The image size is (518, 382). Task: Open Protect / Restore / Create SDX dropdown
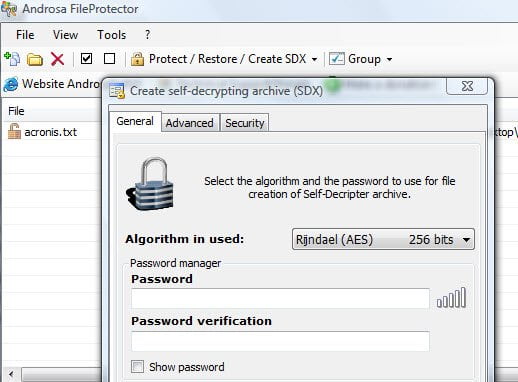click(x=314, y=60)
